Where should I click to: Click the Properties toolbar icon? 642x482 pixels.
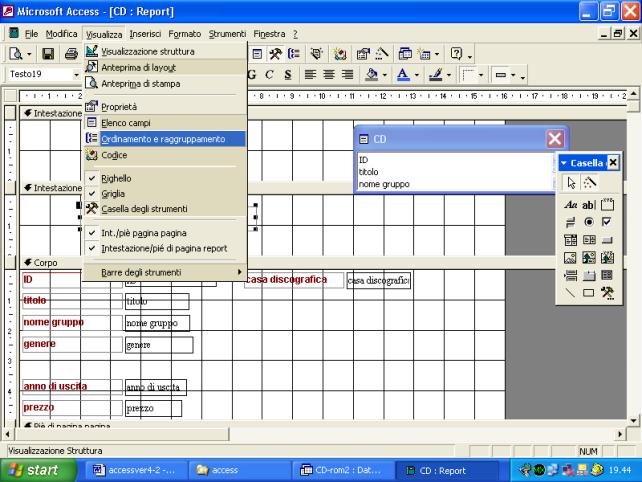point(363,54)
